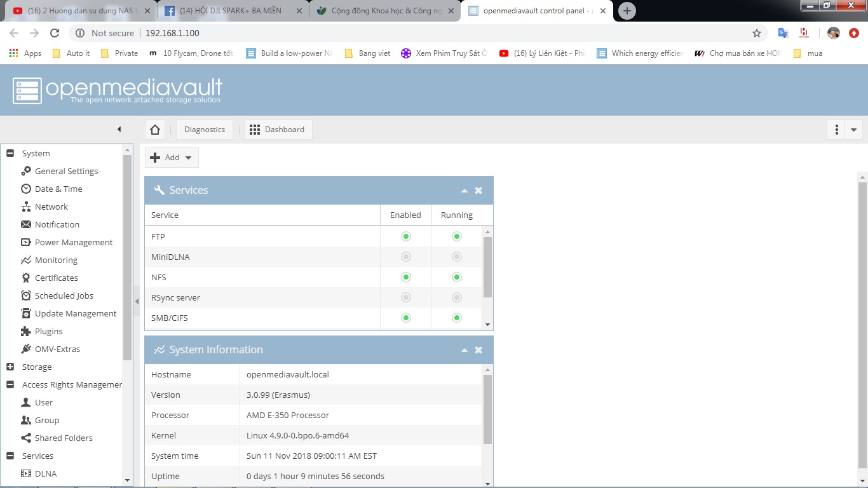The width and height of the screenshot is (868, 488).
Task: Open Xem Phim Truy Sát bookmark
Action: click(444, 53)
